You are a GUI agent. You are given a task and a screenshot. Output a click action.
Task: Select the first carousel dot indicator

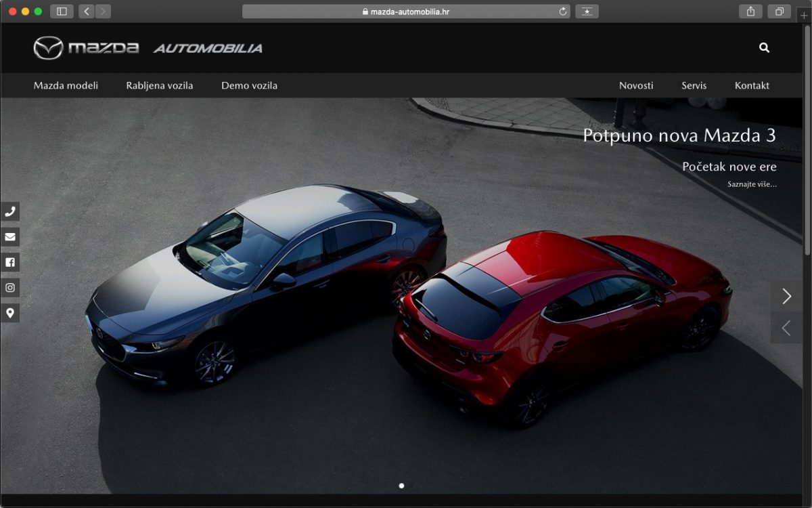pos(401,486)
